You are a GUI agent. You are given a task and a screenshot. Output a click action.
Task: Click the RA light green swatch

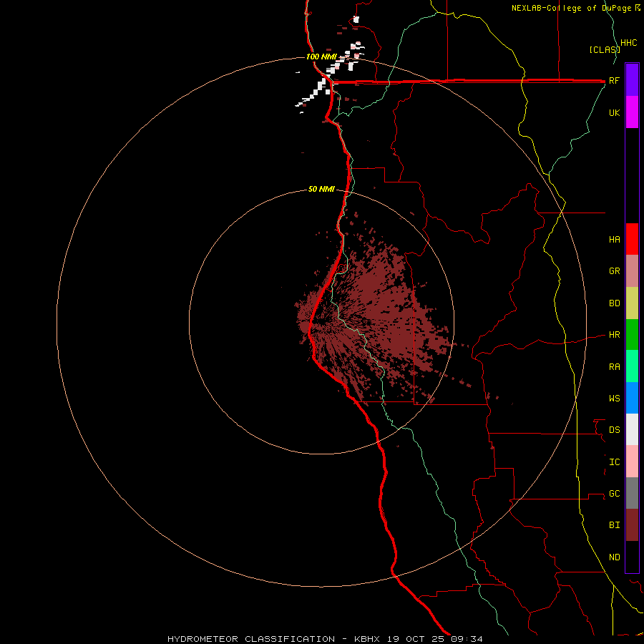pos(632,366)
